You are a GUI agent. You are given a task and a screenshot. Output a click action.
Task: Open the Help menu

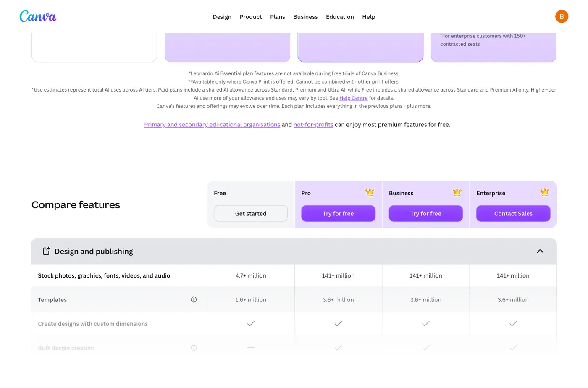[x=369, y=17]
